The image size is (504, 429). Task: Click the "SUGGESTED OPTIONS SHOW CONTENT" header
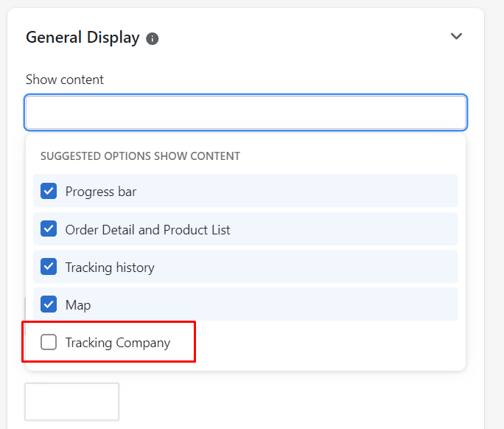pyautogui.click(x=140, y=156)
